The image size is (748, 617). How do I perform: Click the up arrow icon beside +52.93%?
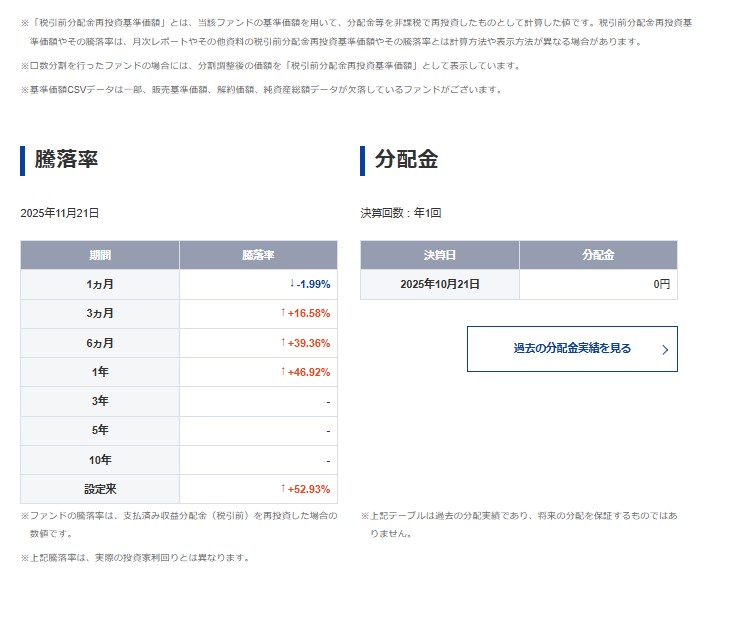click(x=283, y=488)
